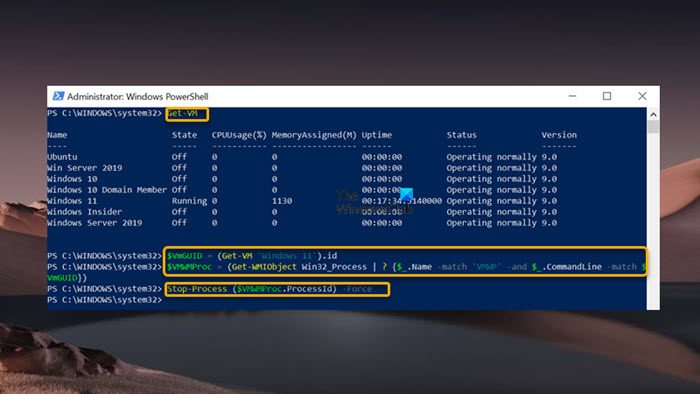700x394 pixels.
Task: Click the memory value '1130'
Action: pyautogui.click(x=282, y=201)
